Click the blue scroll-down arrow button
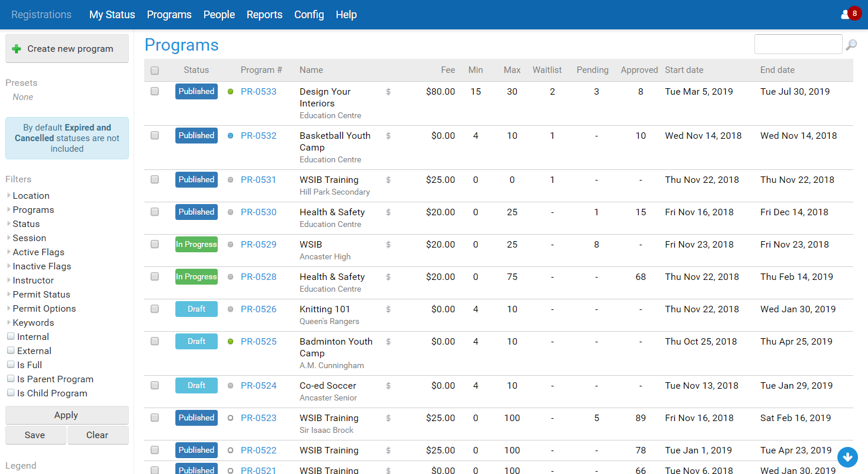The image size is (868, 474). 847,456
